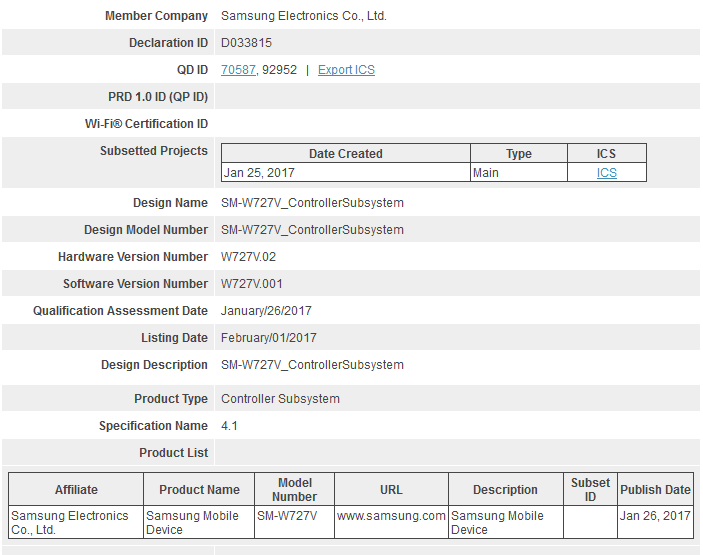The image size is (703, 555).
Task: Select assessment date January/26/2017
Action: click(x=266, y=311)
